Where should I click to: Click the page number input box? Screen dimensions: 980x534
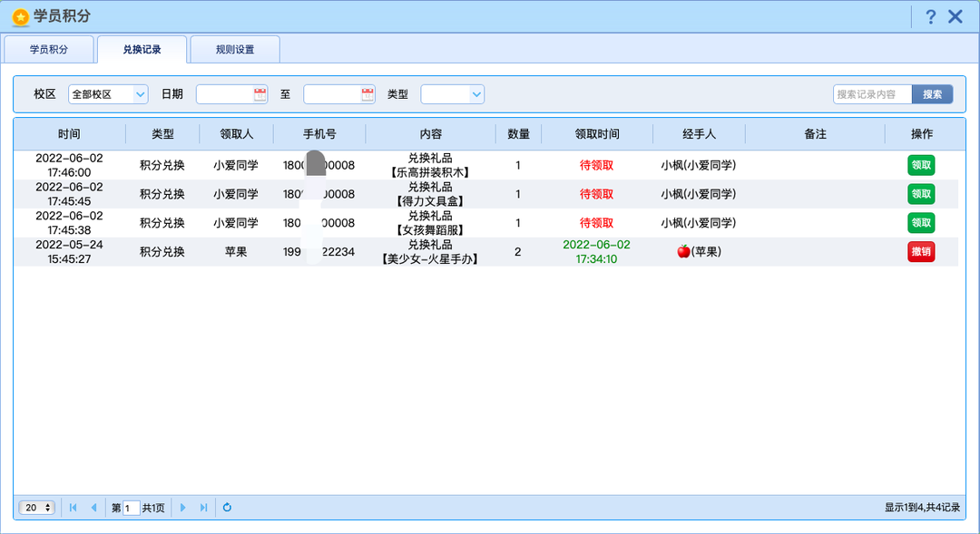[131, 508]
